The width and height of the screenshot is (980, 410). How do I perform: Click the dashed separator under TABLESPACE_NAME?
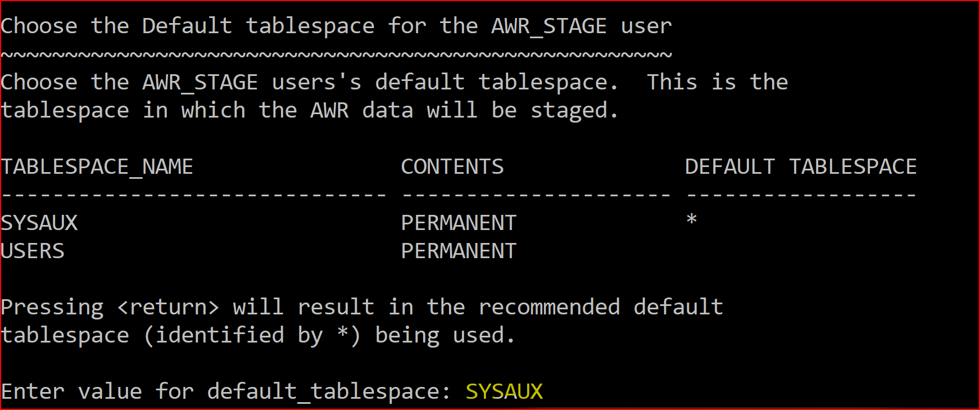point(194,195)
